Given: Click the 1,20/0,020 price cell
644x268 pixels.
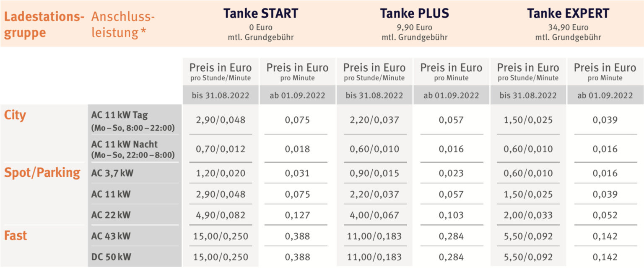Looking at the screenshot, I should pyautogui.click(x=221, y=173).
